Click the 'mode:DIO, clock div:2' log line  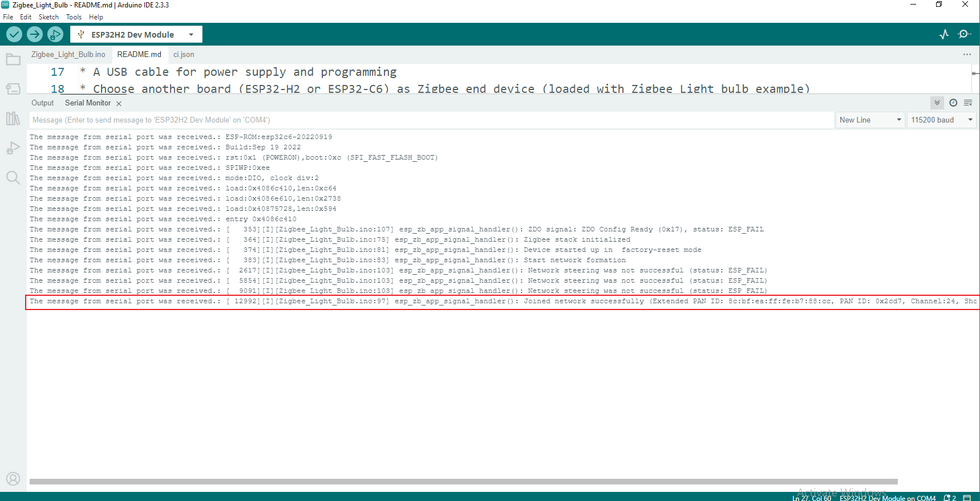[174, 178]
